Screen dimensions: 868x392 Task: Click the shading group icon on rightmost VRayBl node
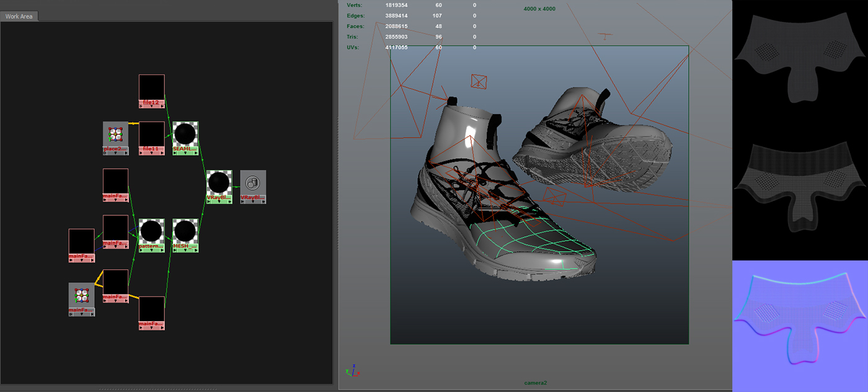point(252,182)
